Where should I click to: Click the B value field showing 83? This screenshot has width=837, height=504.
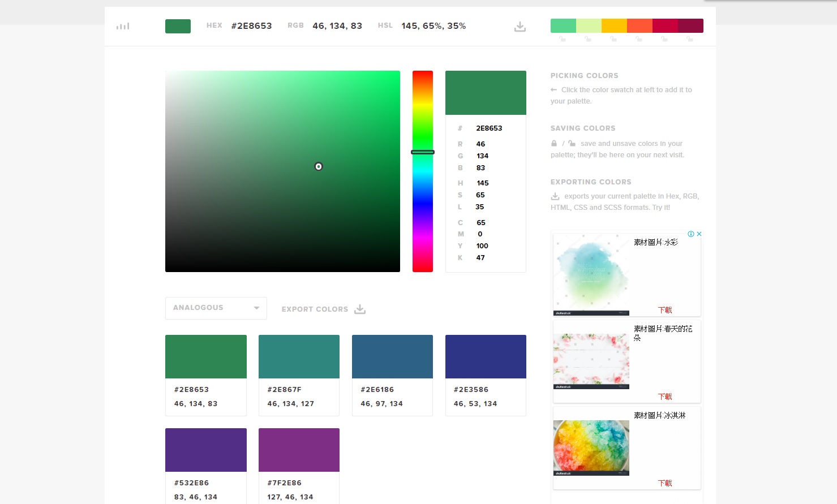pyautogui.click(x=480, y=168)
